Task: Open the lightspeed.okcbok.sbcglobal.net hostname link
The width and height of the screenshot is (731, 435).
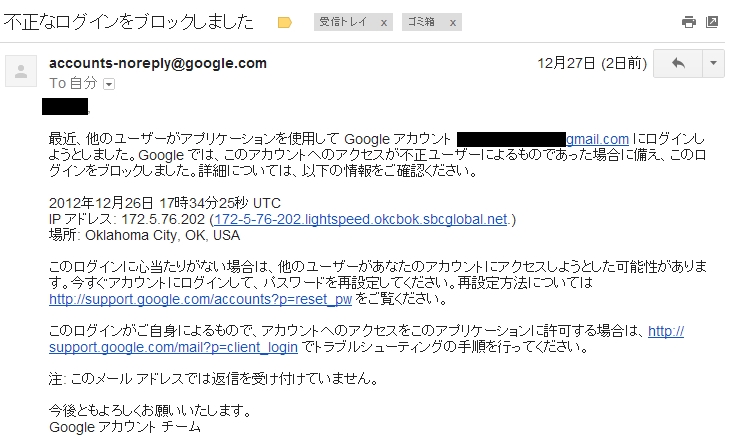Action: click(360, 219)
